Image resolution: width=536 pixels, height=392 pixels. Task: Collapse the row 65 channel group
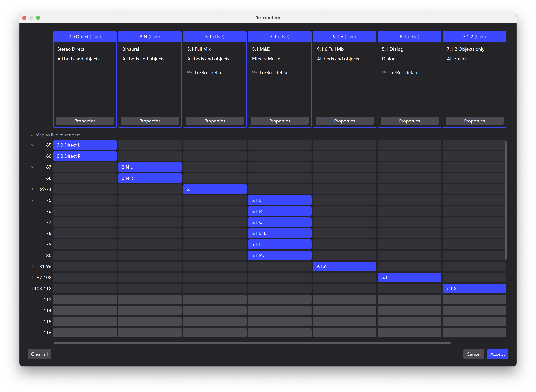(x=32, y=145)
